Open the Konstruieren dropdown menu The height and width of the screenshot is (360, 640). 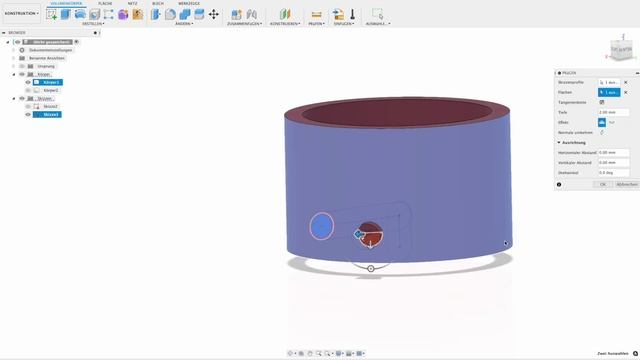click(285, 24)
